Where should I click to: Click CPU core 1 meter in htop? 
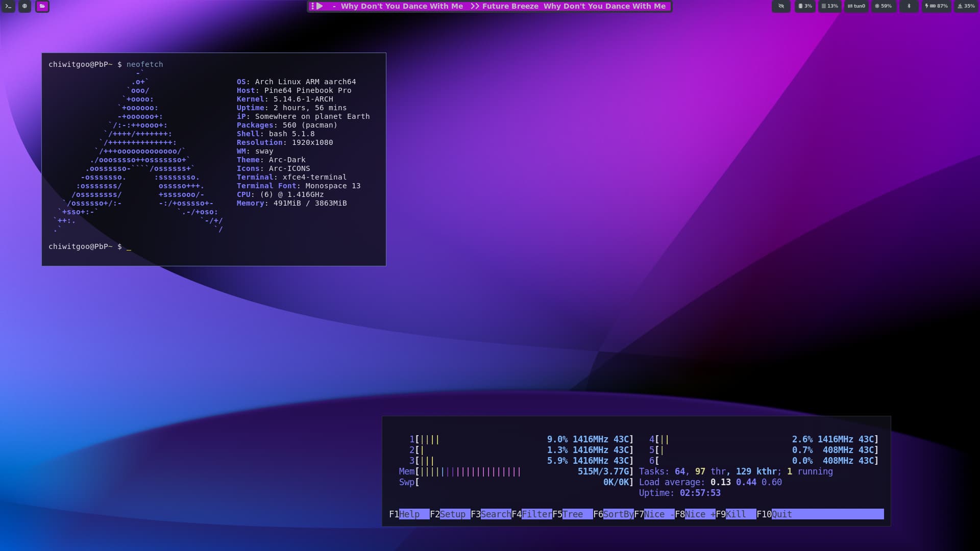tap(521, 439)
